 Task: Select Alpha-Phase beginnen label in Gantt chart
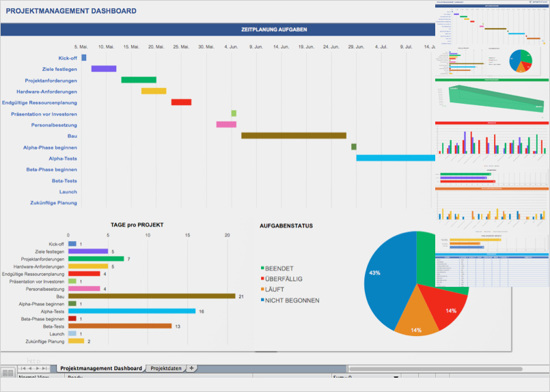pyautogui.click(x=50, y=148)
